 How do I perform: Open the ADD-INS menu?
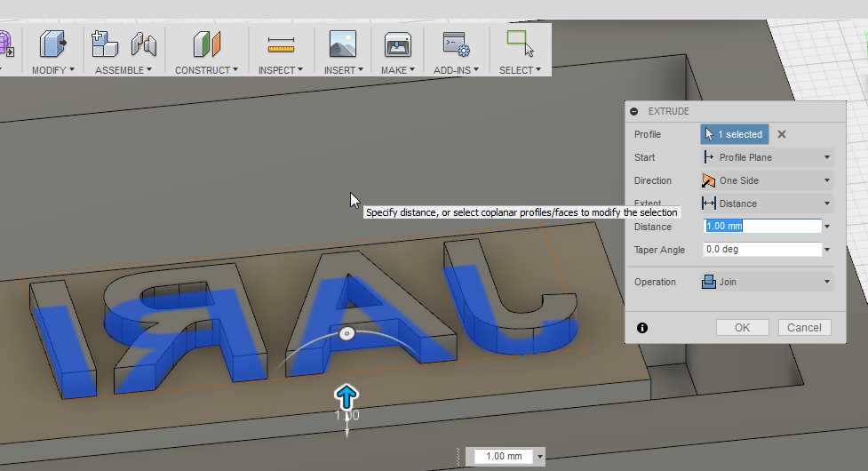456,70
